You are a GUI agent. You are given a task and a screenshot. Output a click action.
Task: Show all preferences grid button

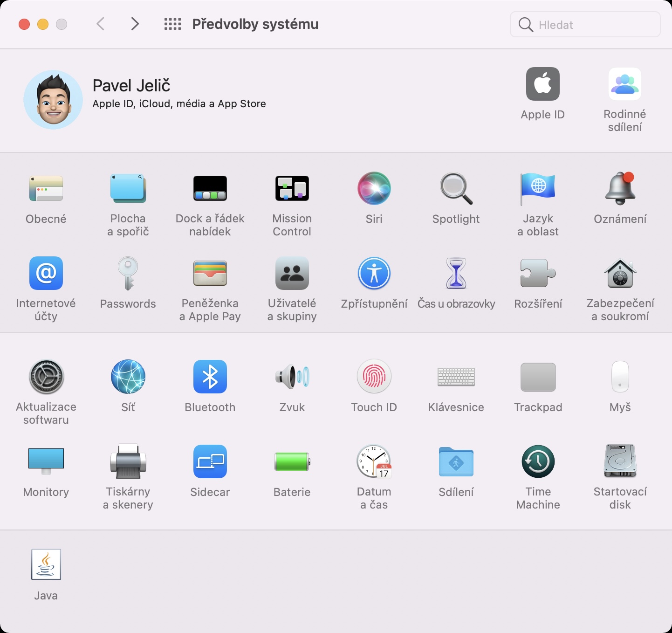[x=172, y=24]
